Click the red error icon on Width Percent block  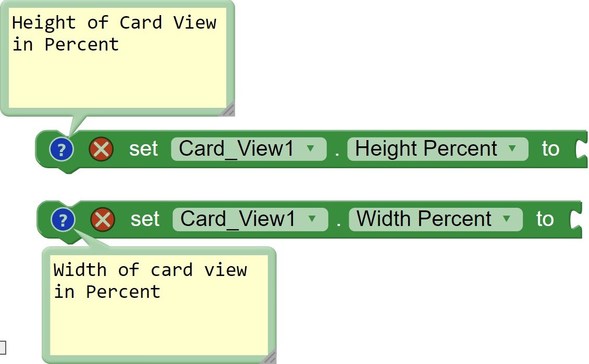(103, 220)
